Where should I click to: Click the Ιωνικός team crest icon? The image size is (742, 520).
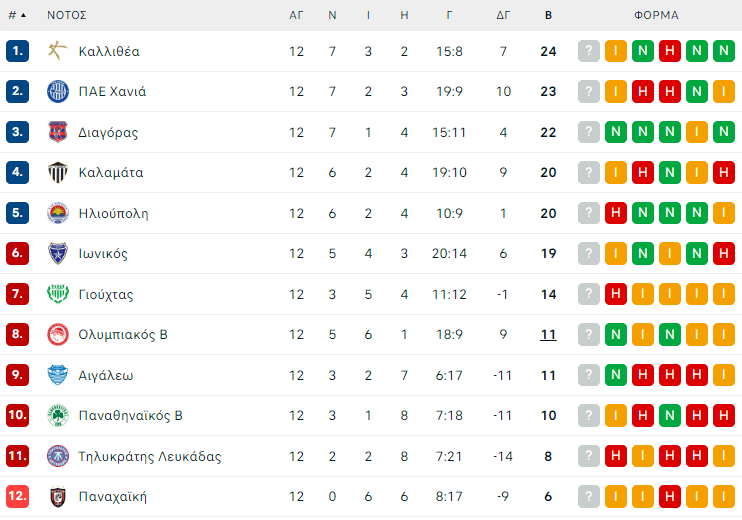tap(58, 254)
